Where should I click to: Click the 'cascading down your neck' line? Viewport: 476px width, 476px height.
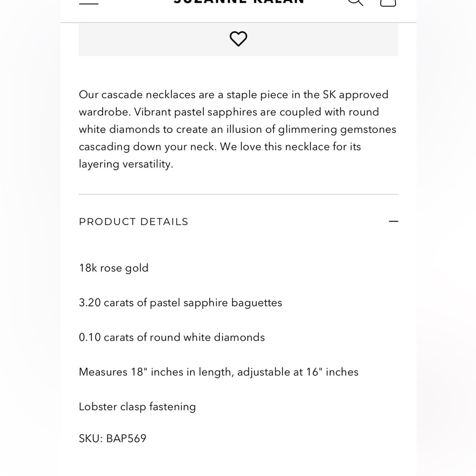[x=220, y=147]
